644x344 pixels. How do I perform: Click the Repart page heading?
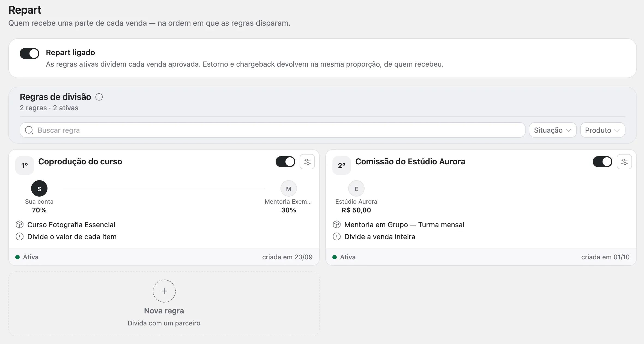click(x=25, y=10)
